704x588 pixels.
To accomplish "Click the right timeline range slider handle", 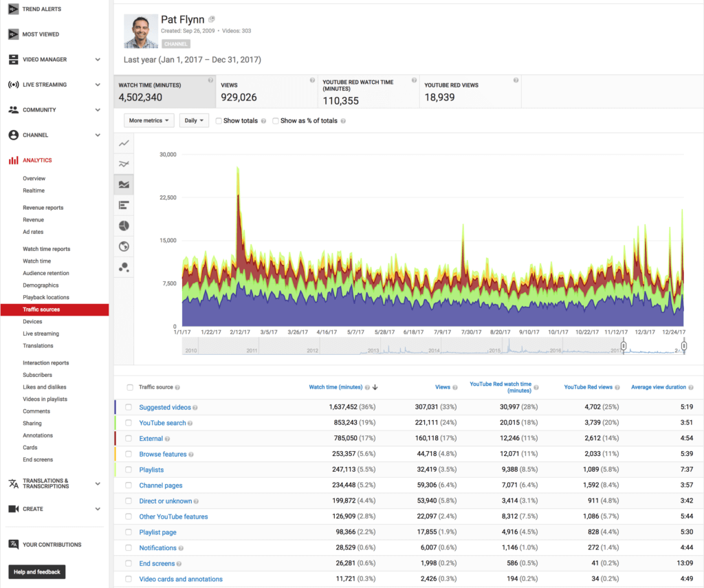I will tap(683, 346).
